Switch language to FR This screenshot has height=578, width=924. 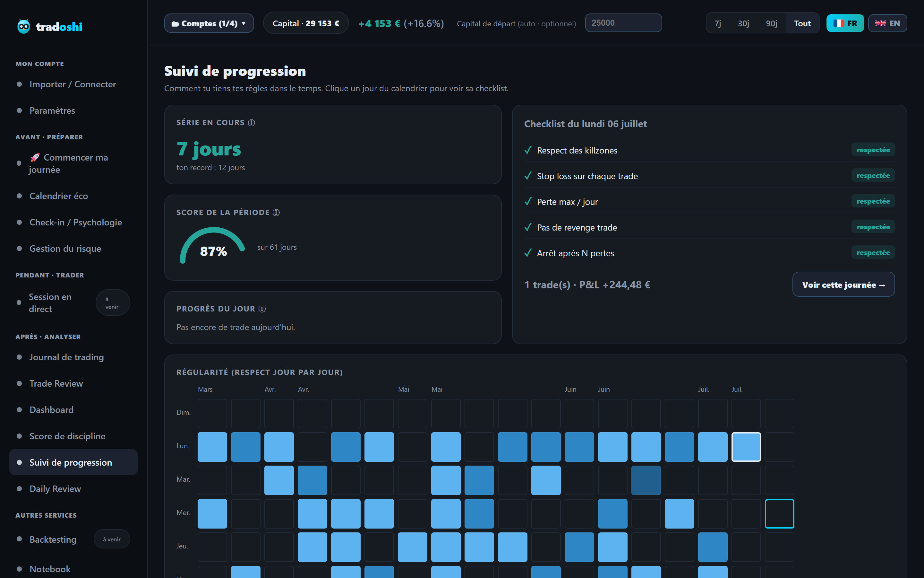click(x=845, y=23)
